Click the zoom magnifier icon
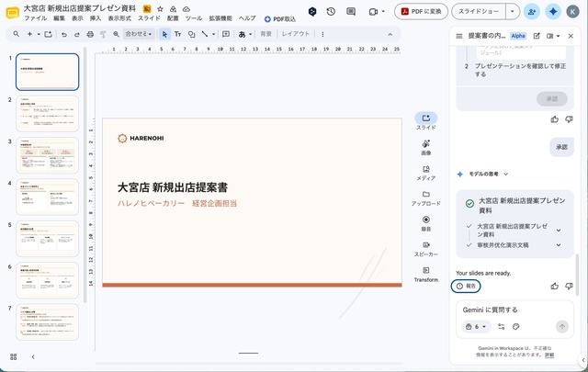The image size is (588, 372). [x=117, y=34]
